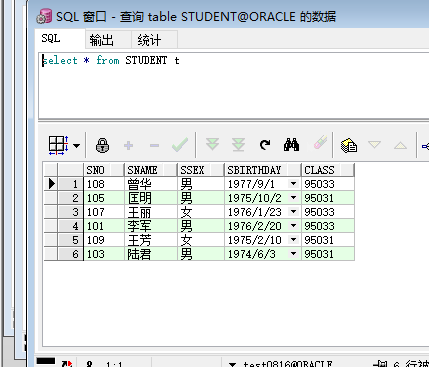This screenshot has width=429, height=367.
Task: Click the SNAME column header
Action: click(150, 170)
